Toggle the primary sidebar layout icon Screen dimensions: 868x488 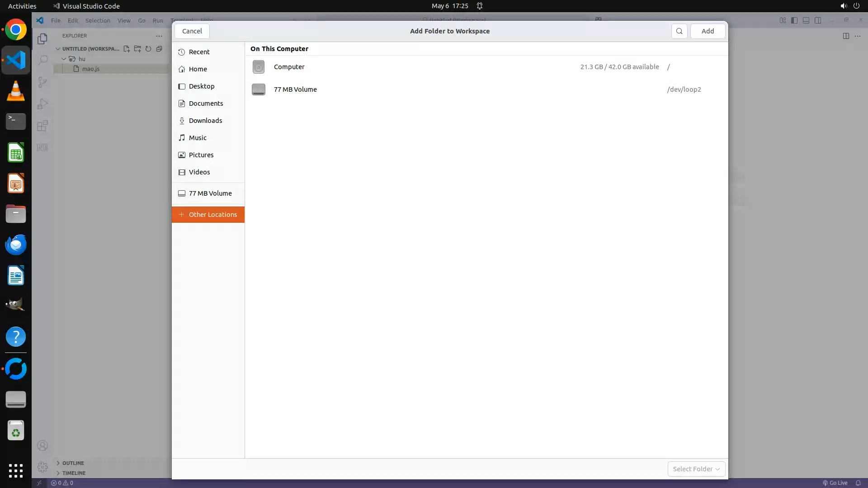[794, 20]
